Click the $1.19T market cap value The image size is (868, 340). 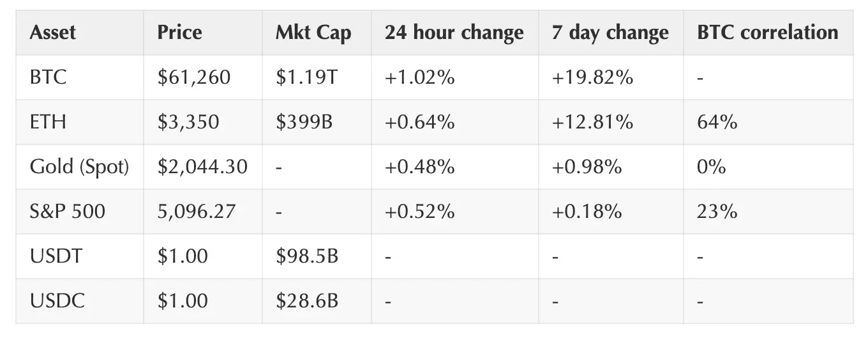tap(308, 77)
